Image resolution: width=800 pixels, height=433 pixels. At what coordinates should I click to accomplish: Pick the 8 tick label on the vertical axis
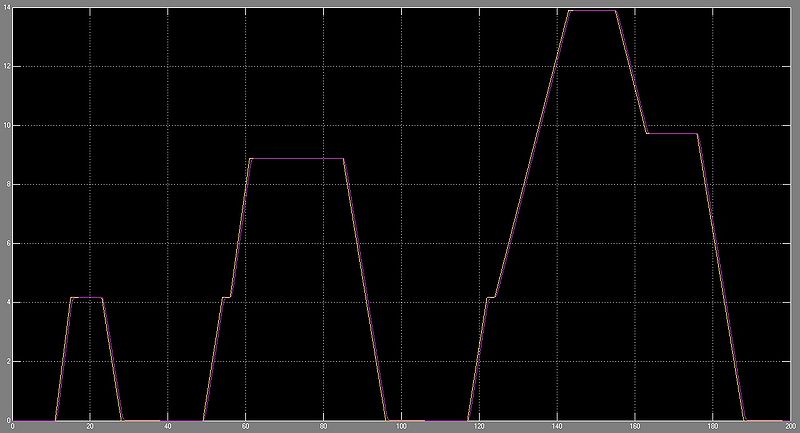pos(7,184)
